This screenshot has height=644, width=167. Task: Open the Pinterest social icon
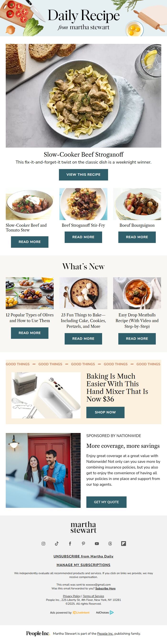83,543
